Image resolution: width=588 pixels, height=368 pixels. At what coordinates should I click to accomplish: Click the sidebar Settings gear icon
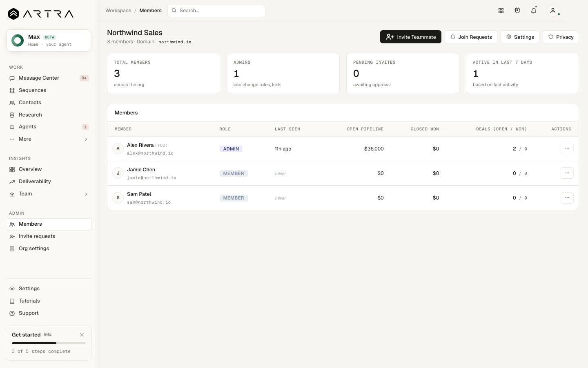coord(12,289)
